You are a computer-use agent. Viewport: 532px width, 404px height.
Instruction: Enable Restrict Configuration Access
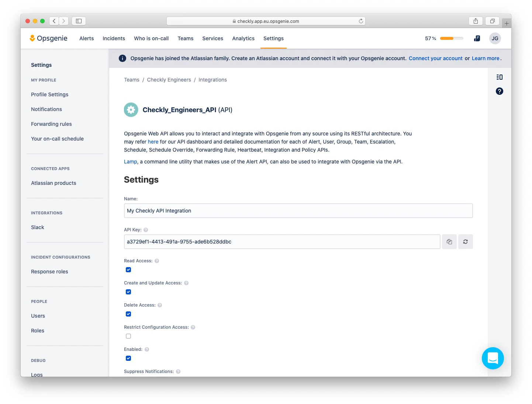point(128,336)
